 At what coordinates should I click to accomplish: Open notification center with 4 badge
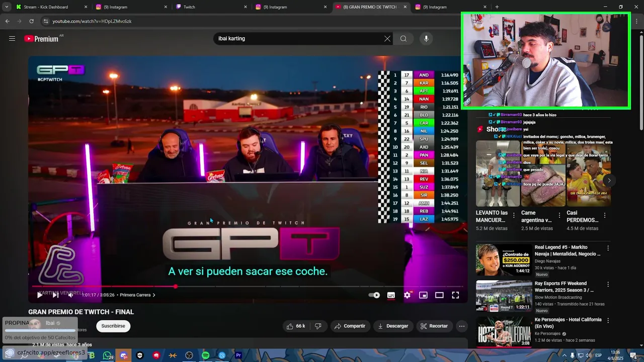634,355
